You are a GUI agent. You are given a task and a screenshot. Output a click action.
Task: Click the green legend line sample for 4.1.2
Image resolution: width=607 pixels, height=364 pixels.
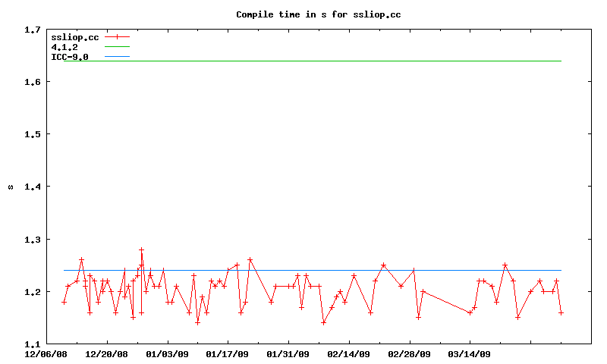(118, 47)
